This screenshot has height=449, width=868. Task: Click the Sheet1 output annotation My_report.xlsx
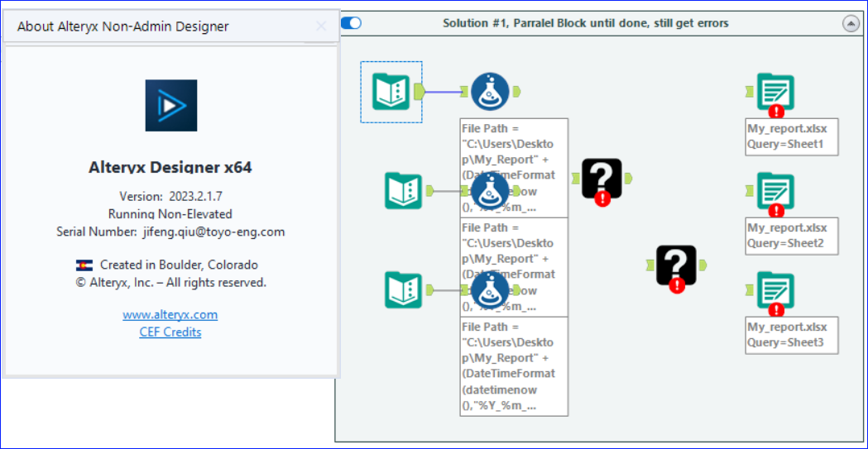[792, 137]
